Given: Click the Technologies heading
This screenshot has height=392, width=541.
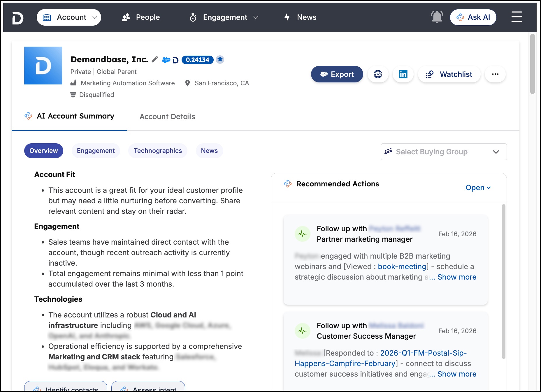Looking at the screenshot, I should (58, 299).
